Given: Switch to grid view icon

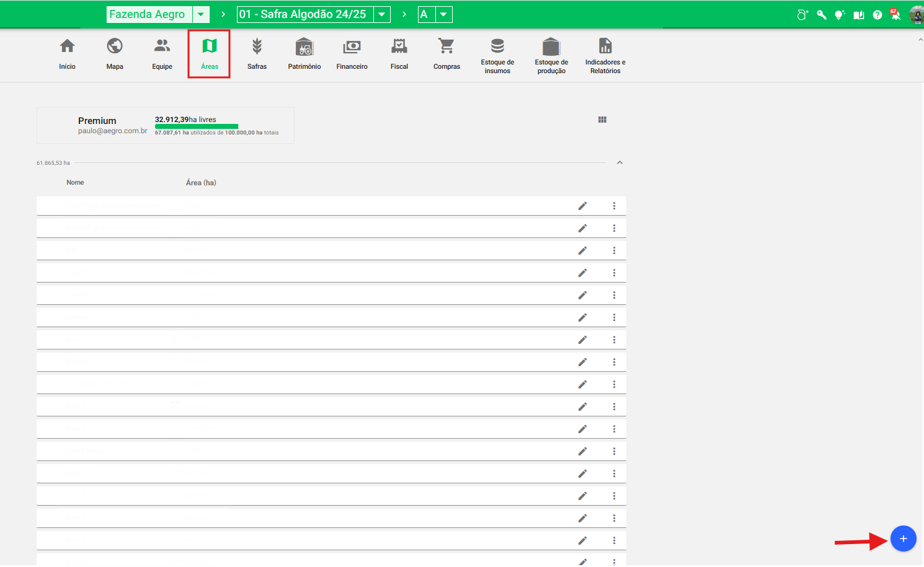Looking at the screenshot, I should (602, 120).
